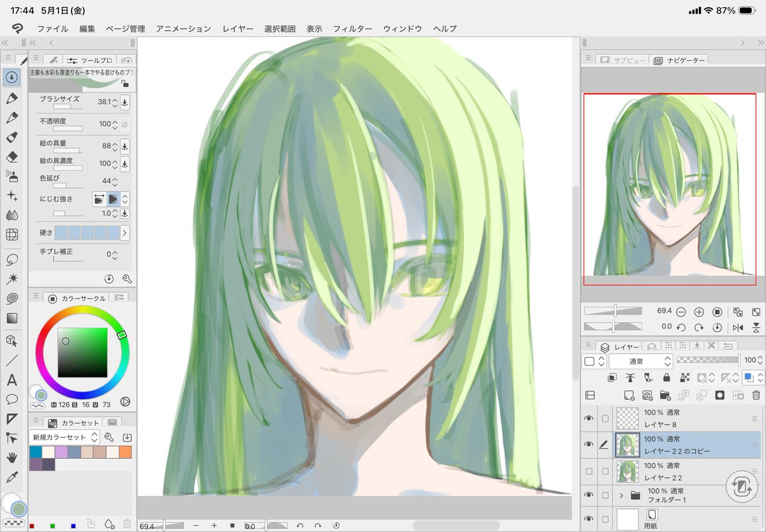Viewport: 766px width, 532px height.
Task: Select the Auto select magic wand tool
Action: point(11,279)
